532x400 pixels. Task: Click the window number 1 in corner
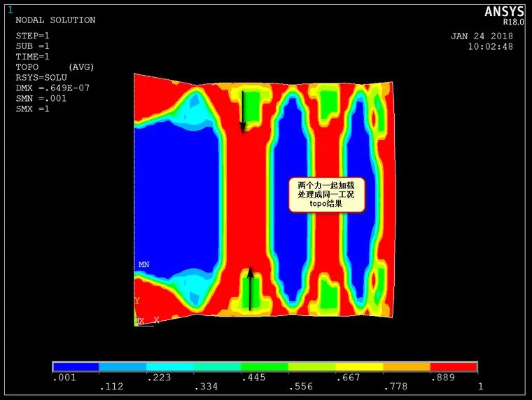tap(10, 11)
